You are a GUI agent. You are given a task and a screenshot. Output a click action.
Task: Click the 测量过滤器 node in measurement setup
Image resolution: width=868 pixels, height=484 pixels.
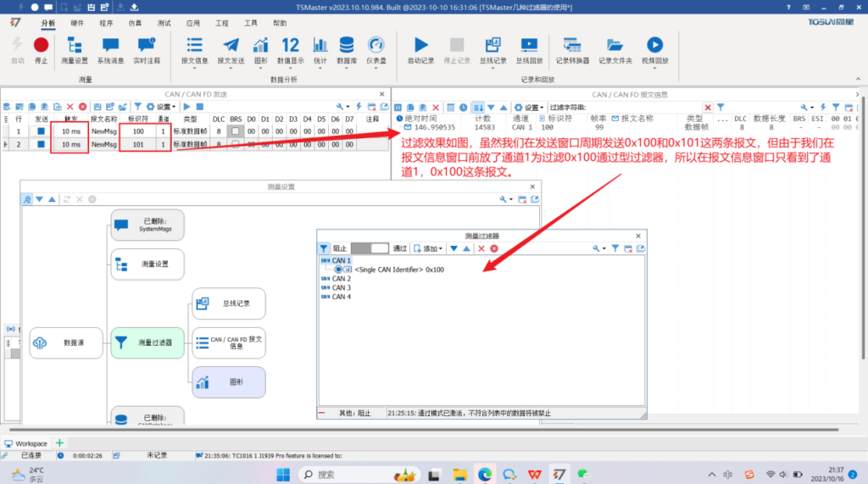coord(148,342)
